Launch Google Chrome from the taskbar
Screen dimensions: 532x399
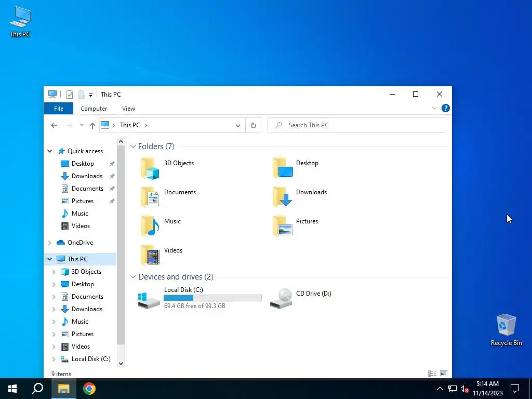tap(89, 389)
